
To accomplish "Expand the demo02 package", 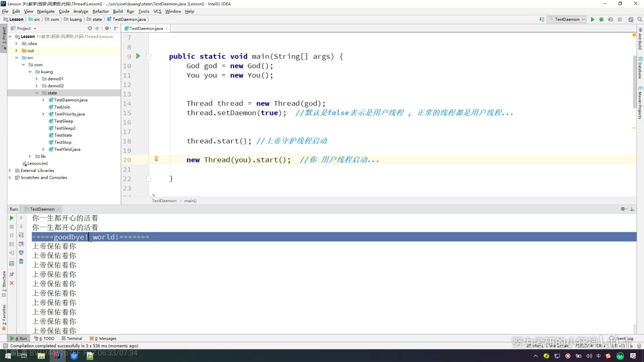I will pos(36,86).
